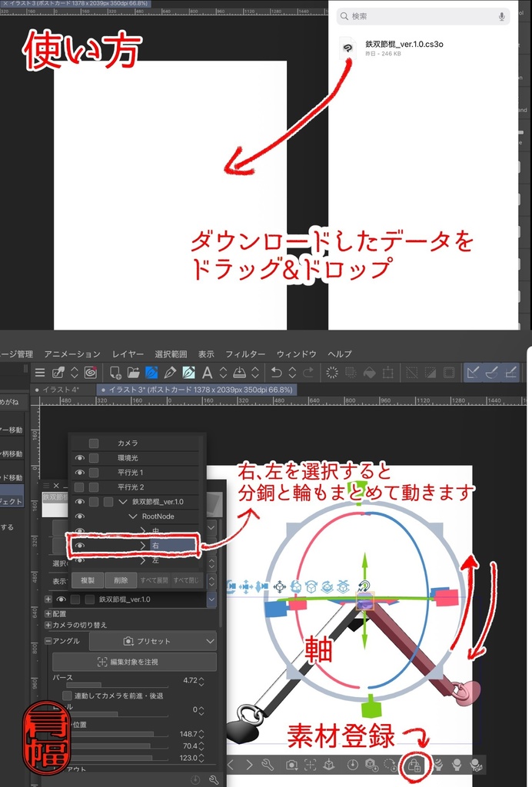The width and height of the screenshot is (532, 787).
Task: Click the New document icon
Action: click(x=115, y=373)
